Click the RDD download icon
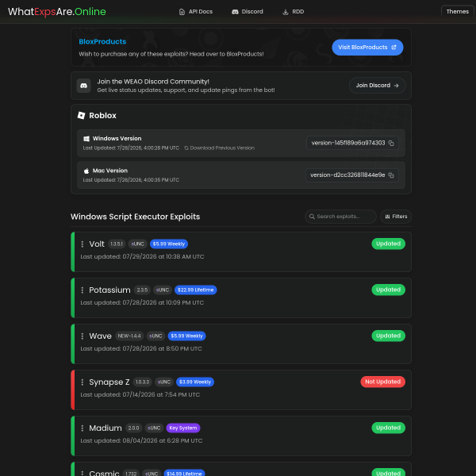 pos(286,12)
